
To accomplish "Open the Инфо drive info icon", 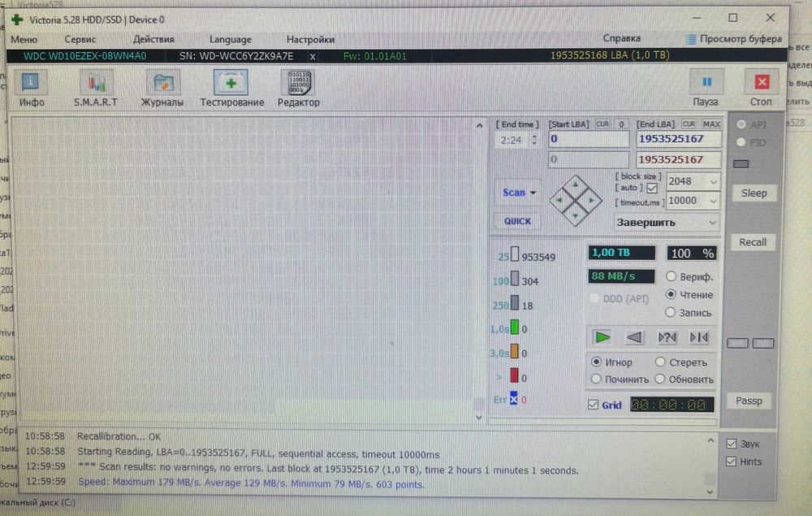I will 31,83.
